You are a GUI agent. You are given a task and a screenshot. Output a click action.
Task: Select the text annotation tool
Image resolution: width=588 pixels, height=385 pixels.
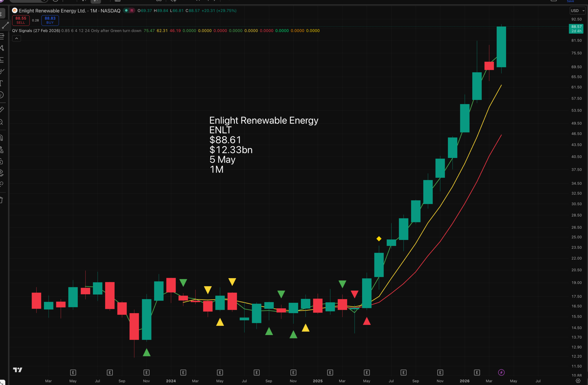point(2,83)
